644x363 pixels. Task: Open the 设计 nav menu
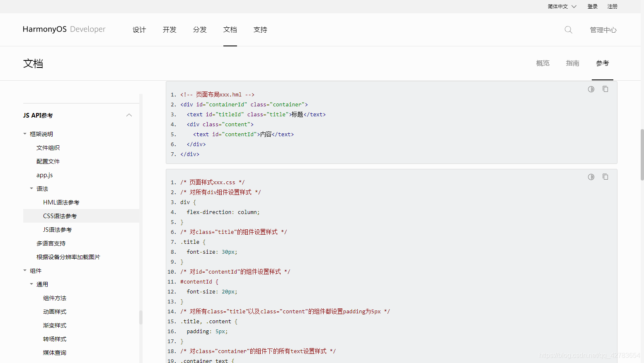point(139,30)
